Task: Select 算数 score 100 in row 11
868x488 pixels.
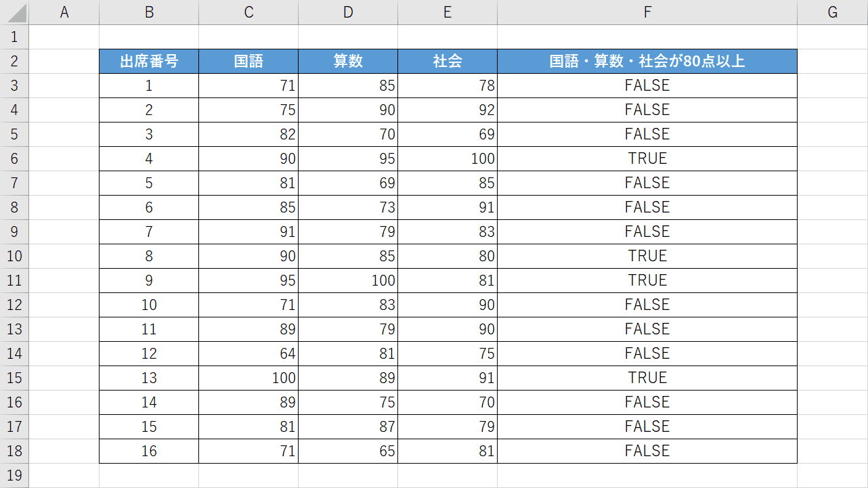Action: click(348, 280)
